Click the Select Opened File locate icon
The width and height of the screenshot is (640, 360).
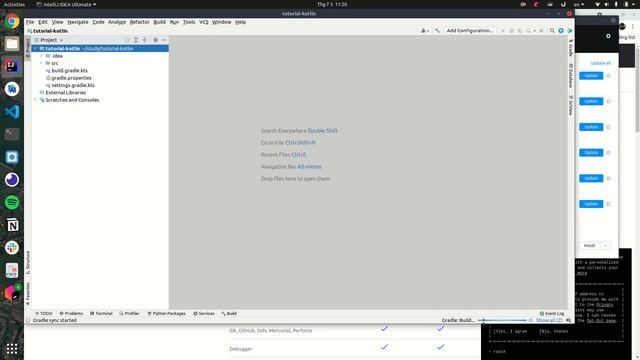[127, 40]
